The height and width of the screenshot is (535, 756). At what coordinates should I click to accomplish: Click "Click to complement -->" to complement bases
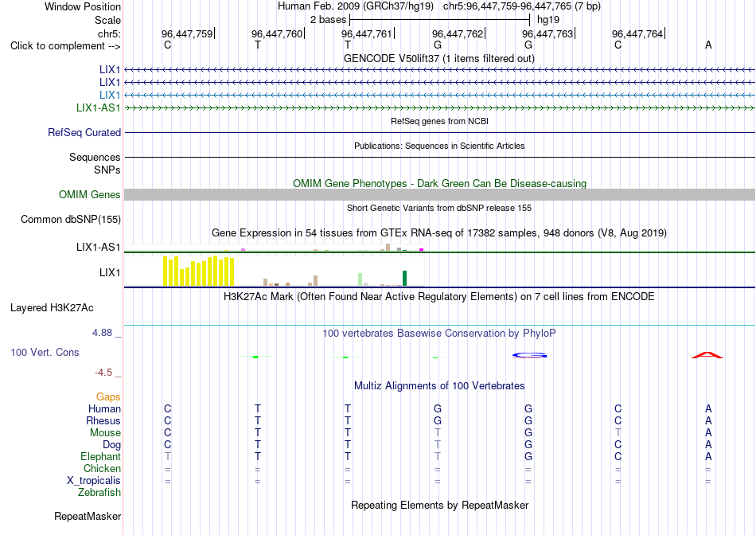click(x=65, y=46)
